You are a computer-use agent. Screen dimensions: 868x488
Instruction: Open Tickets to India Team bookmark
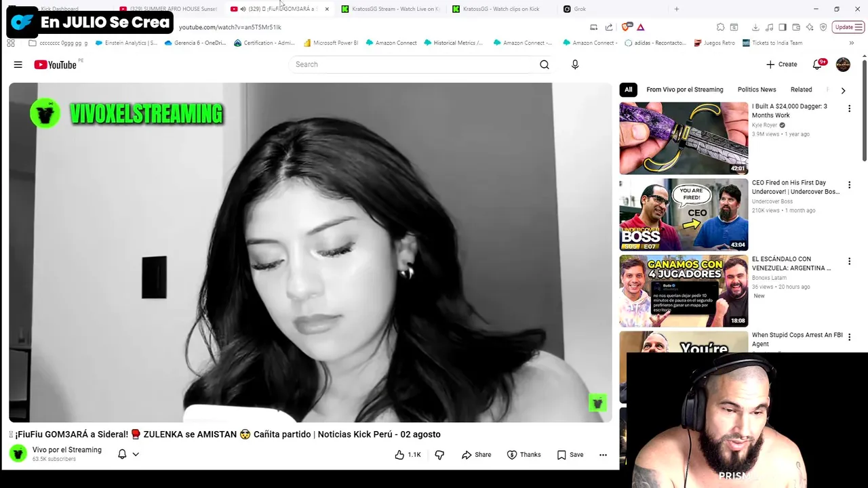[x=772, y=43]
